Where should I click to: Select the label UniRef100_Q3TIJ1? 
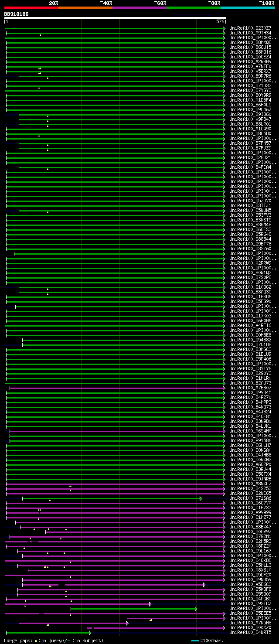[250, 205]
